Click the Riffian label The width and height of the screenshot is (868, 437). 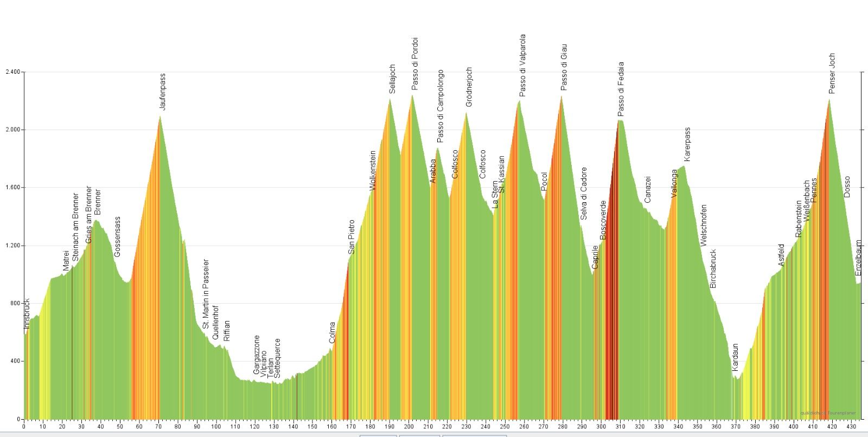[x=227, y=331]
